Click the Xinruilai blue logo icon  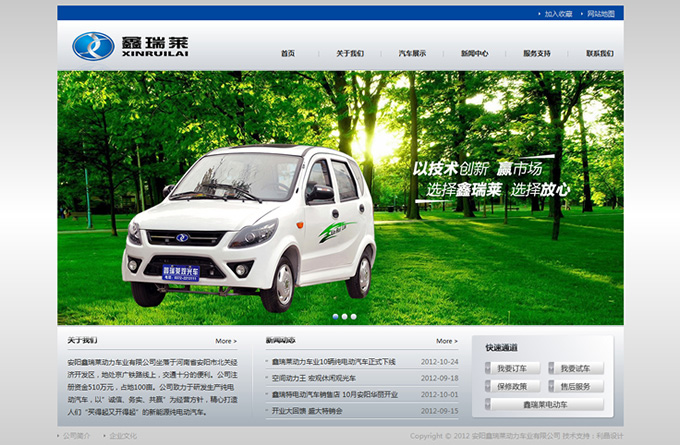[x=93, y=46]
